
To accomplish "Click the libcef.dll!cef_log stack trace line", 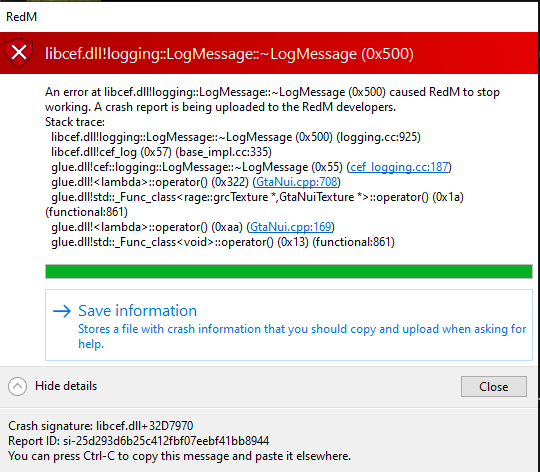I will (161, 152).
